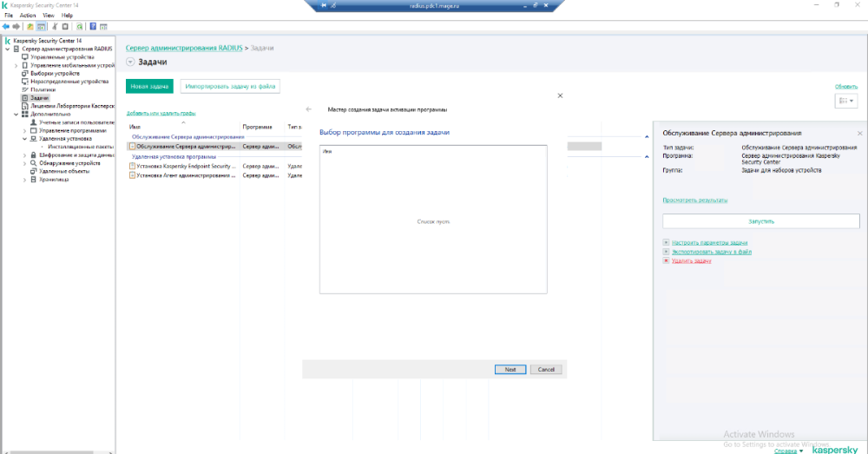Image resolution: width=868 pixels, height=454 pixels.
Task: Click Сервер администрирования RADIUS breadcrumb link
Action: coord(184,48)
